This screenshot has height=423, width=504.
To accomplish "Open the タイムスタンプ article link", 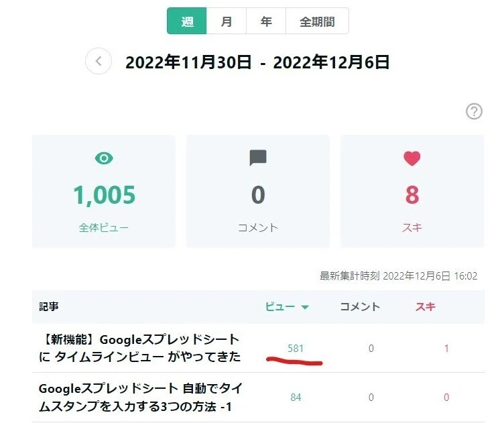I will pyautogui.click(x=141, y=398).
